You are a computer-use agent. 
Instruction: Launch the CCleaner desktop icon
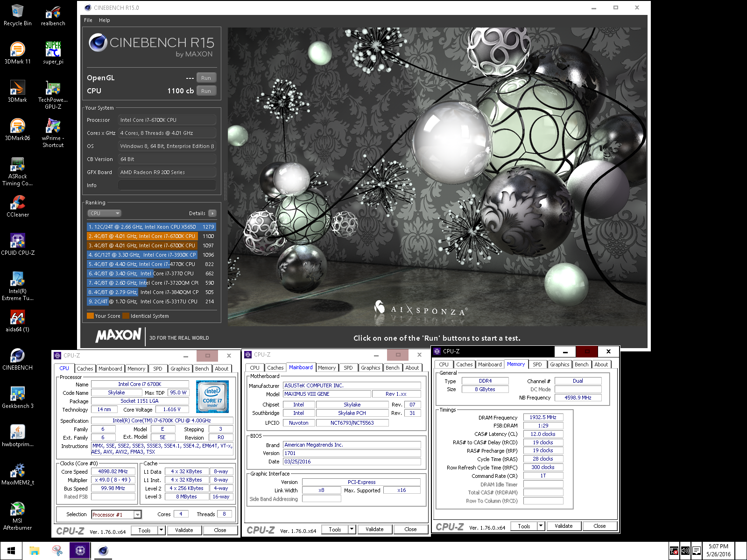[18, 206]
